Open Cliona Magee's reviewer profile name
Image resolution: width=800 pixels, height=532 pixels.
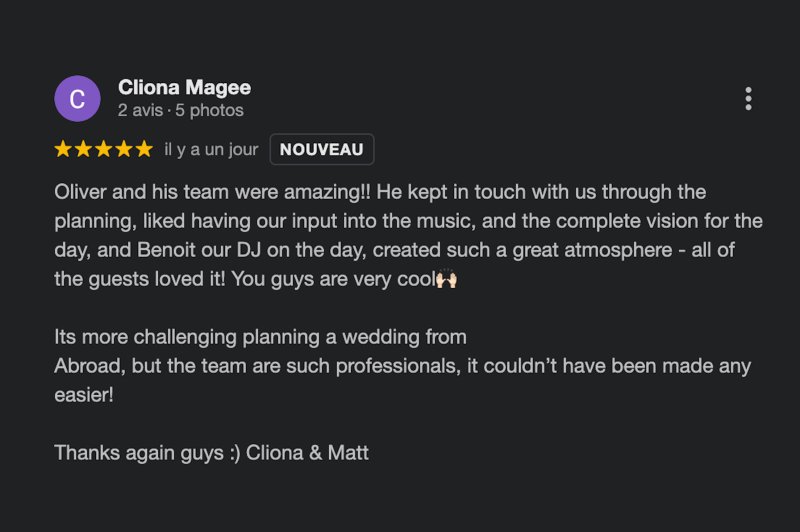184,87
